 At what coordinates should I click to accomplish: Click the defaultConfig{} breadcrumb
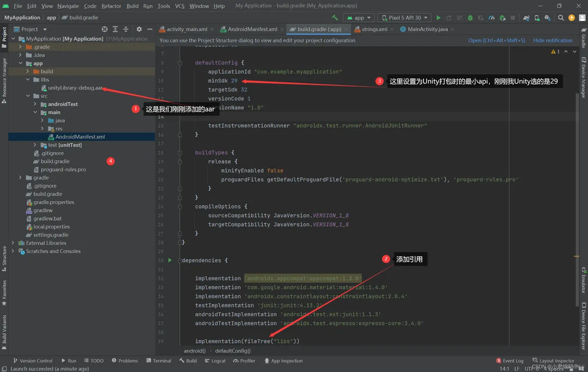click(232, 351)
